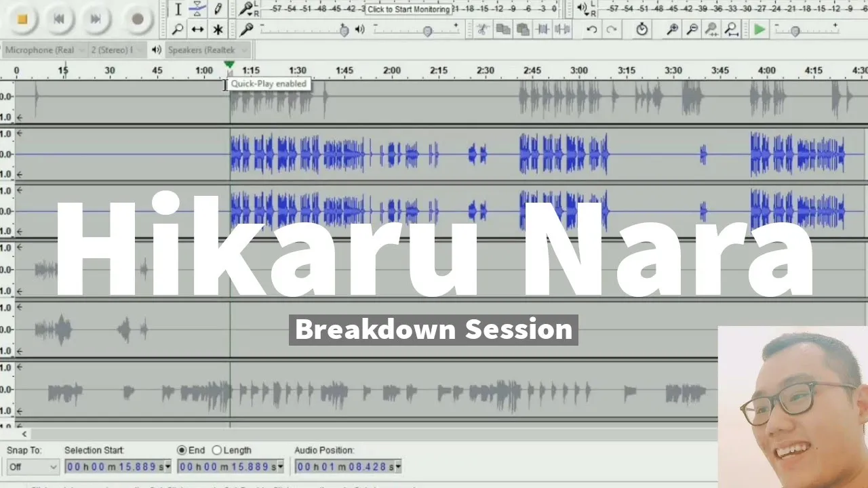Click the Paste icon
Viewport: 868px width, 488px height.
[x=523, y=29]
